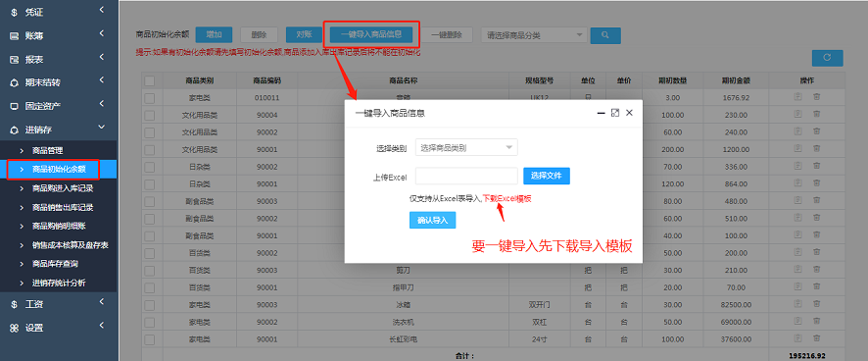This screenshot has width=868, height=361.
Task: Tick the checkbox for 冰箱 row
Action: point(150,305)
